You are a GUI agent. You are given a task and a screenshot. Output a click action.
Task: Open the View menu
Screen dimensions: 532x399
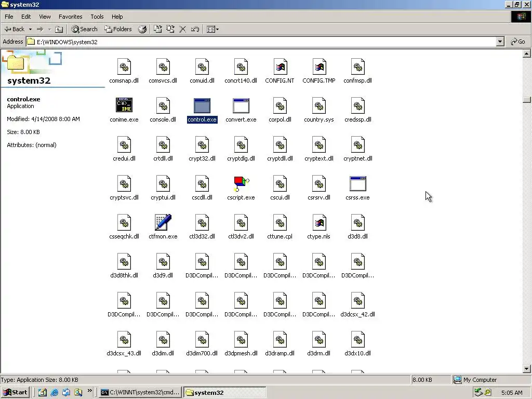click(x=45, y=17)
